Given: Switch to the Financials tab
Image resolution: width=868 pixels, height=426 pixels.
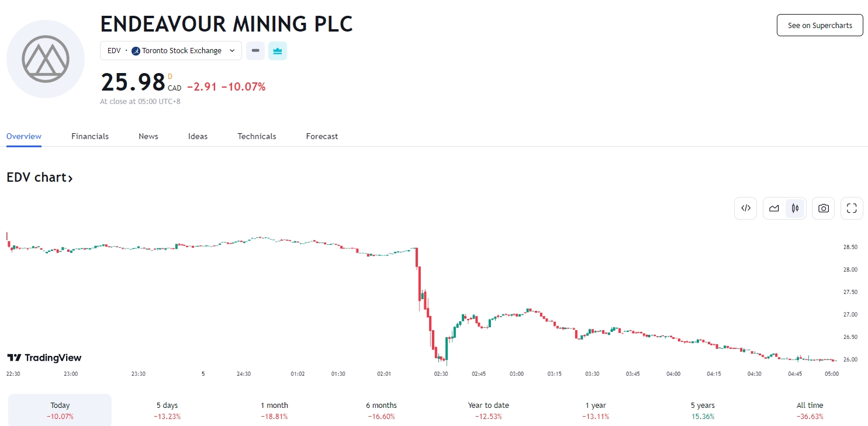Looking at the screenshot, I should coord(89,136).
